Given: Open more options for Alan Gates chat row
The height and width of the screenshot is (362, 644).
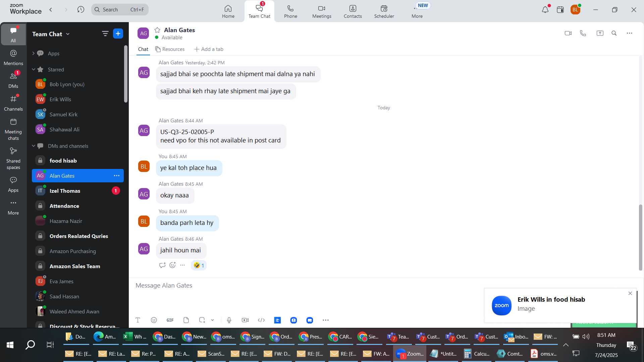Looking at the screenshot, I should pyautogui.click(x=116, y=176).
